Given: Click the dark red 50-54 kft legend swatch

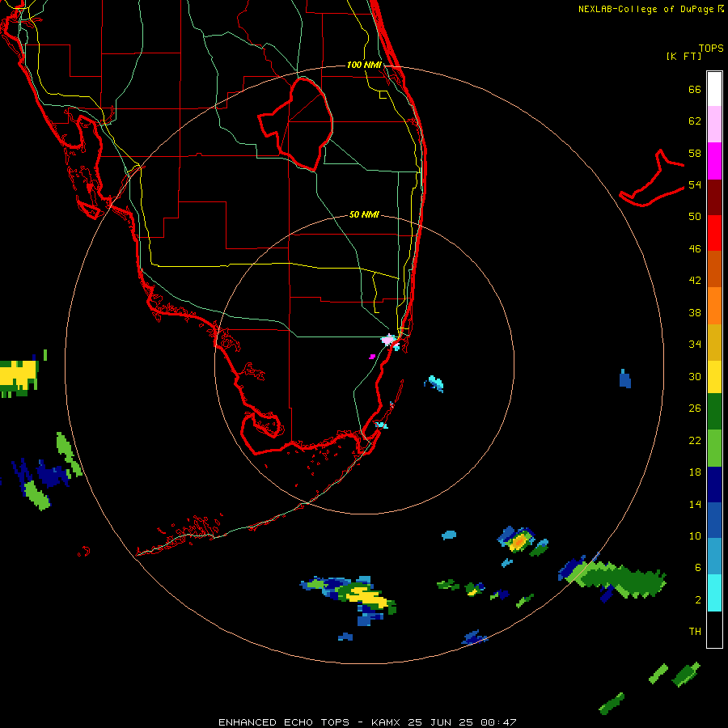Looking at the screenshot, I should pyautogui.click(x=714, y=197).
